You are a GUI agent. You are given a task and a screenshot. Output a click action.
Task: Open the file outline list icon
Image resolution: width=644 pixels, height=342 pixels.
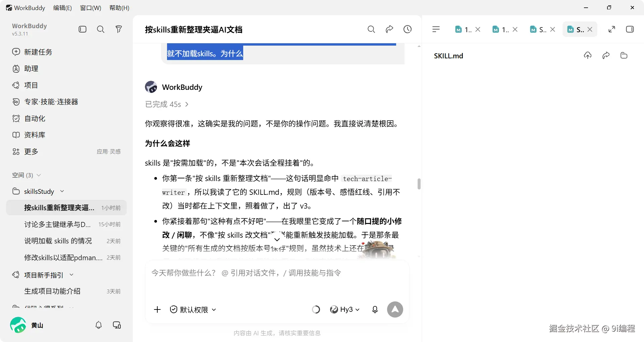pos(436,30)
